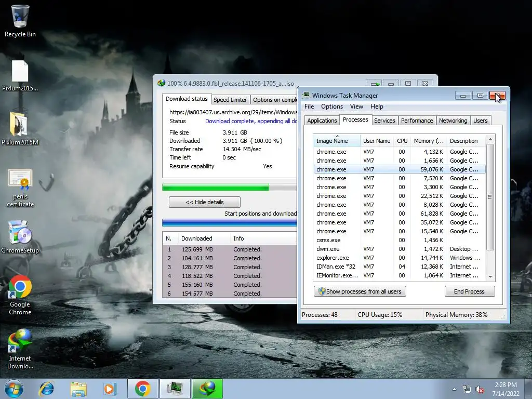Minimize the IDM download window
Image resolution: width=532 pixels, height=399 pixels.
[391, 83]
